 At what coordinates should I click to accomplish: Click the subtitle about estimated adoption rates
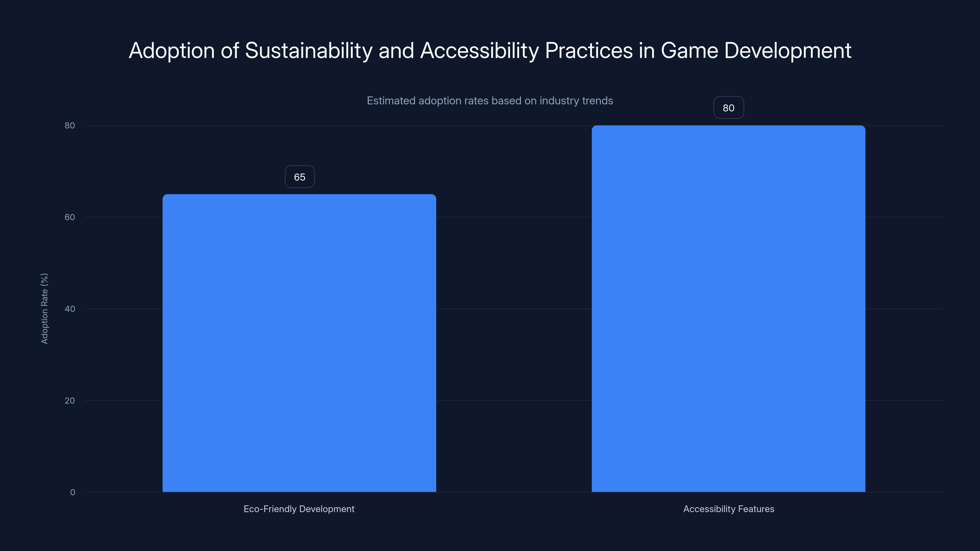pyautogui.click(x=490, y=101)
